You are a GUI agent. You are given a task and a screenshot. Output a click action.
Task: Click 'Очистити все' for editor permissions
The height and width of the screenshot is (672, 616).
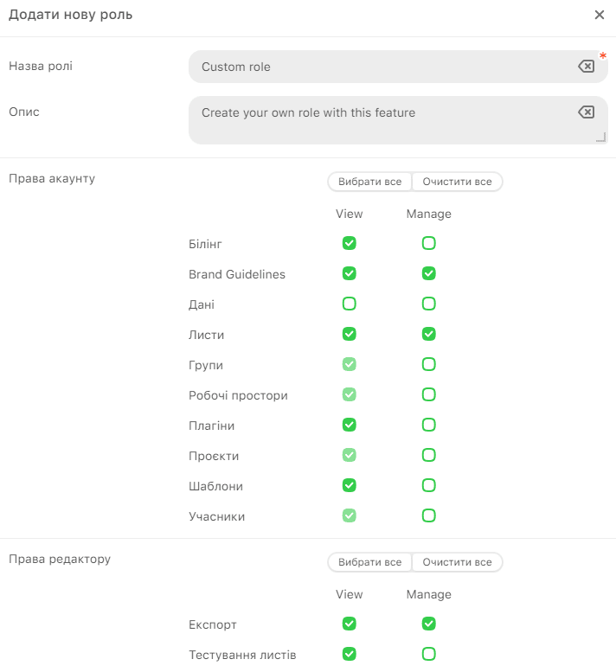tap(457, 562)
